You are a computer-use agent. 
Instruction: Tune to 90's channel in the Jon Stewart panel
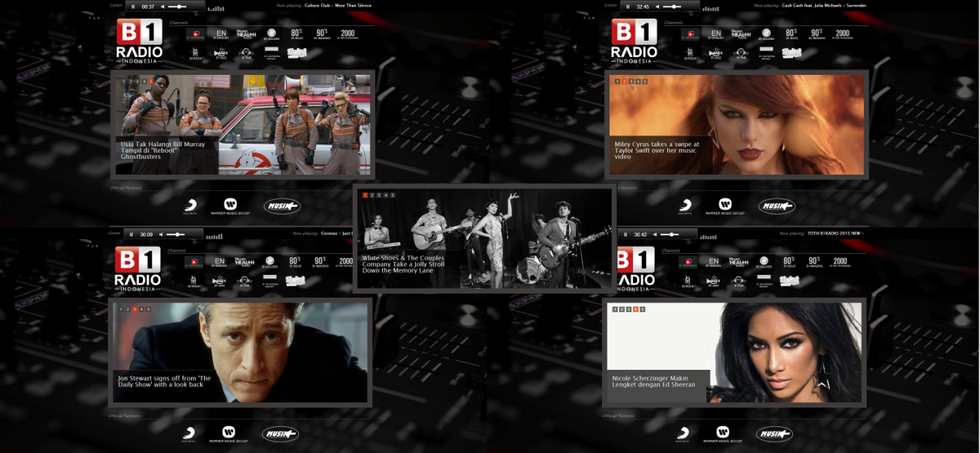tap(319, 263)
